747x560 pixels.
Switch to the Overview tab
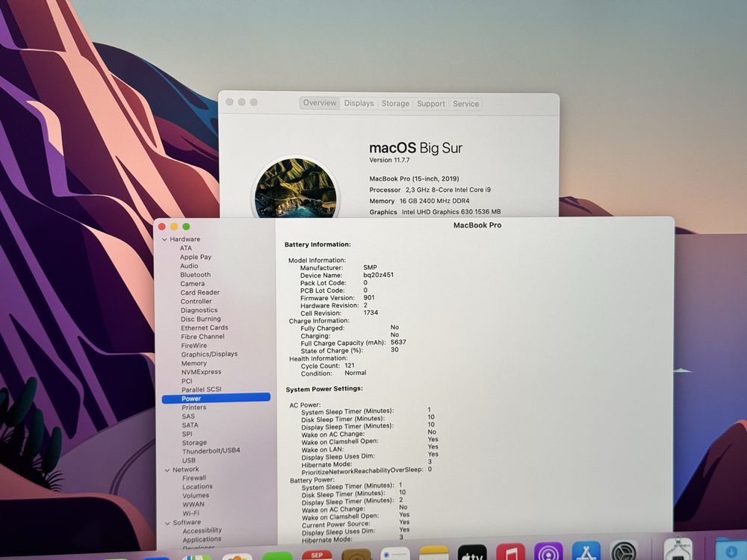click(x=320, y=103)
